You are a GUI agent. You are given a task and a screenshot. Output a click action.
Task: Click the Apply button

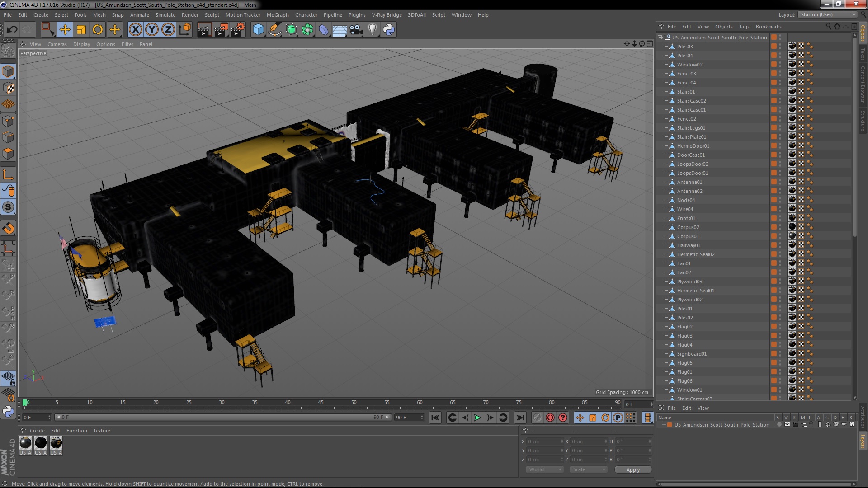tap(633, 469)
